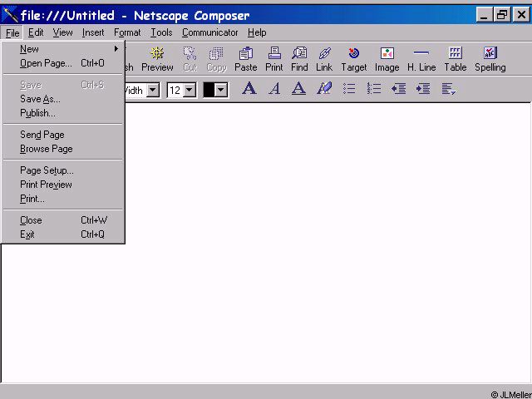Select Browse Page in the File menu
The height and width of the screenshot is (399, 532).
point(63,149)
